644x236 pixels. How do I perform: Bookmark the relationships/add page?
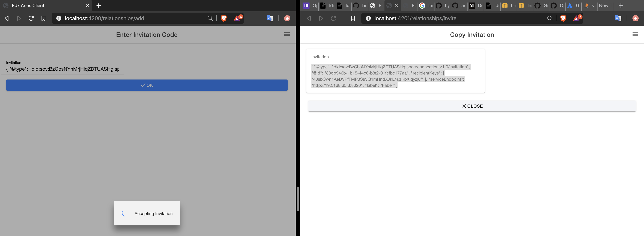point(43,18)
